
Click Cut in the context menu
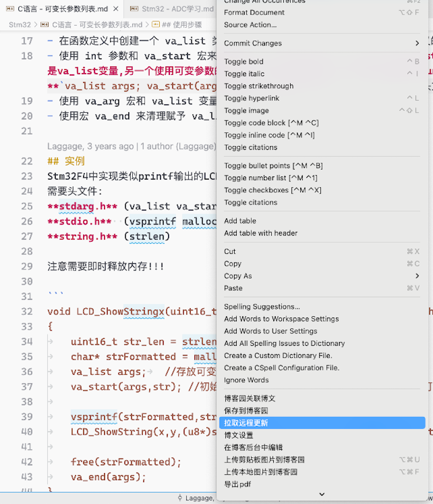[x=322, y=251]
